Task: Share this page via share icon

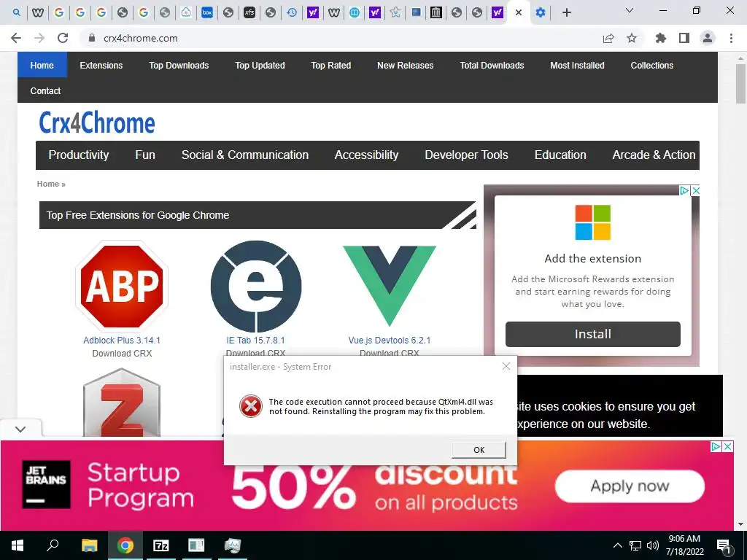Action: point(608,38)
